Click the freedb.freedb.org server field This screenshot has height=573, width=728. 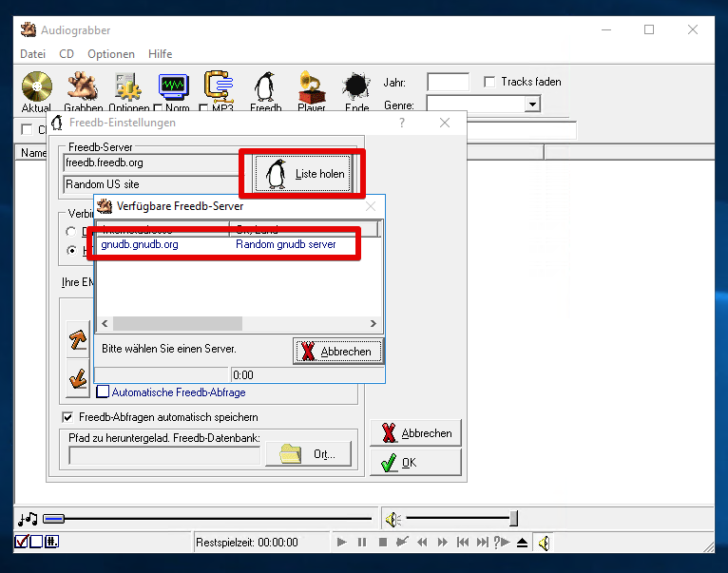pos(152,162)
